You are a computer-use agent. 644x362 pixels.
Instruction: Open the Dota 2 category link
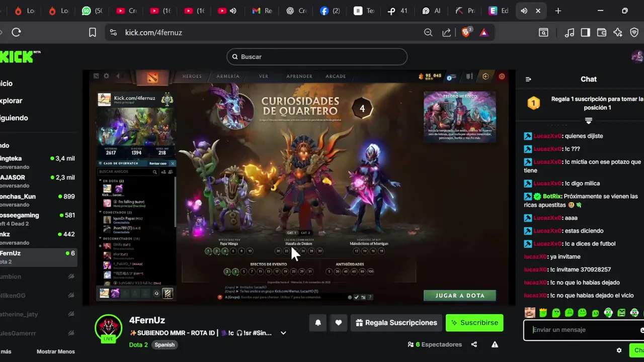pyautogui.click(x=138, y=345)
